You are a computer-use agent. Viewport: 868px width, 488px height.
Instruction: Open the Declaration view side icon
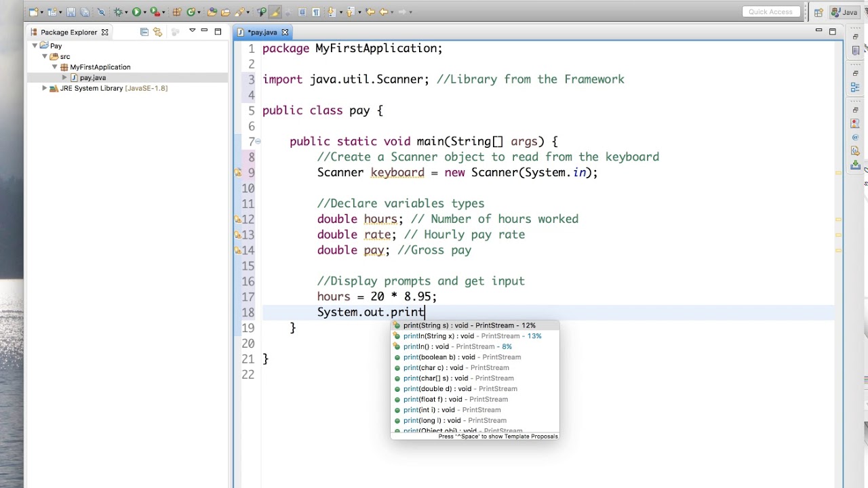(x=855, y=150)
